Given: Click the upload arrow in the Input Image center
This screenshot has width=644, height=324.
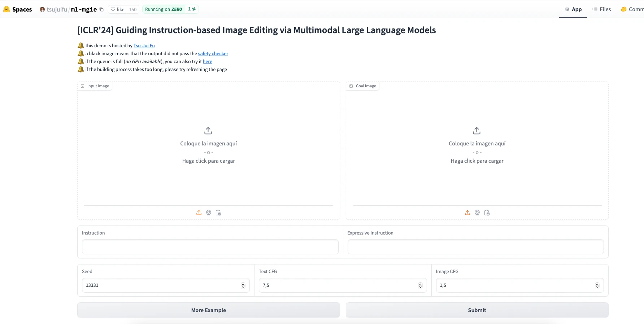Looking at the screenshot, I should click(x=208, y=131).
